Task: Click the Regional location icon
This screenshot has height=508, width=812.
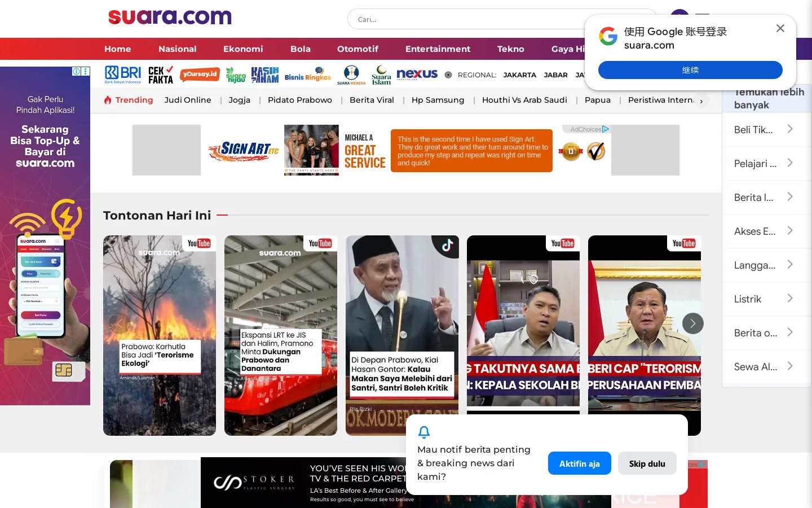Action: [x=448, y=75]
